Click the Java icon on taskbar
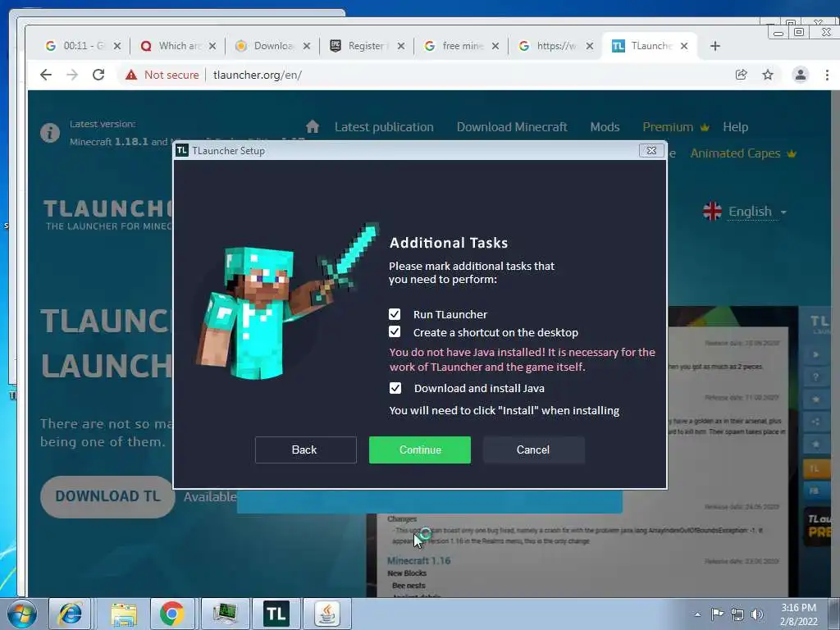Image resolution: width=840 pixels, height=630 pixels. click(x=327, y=614)
